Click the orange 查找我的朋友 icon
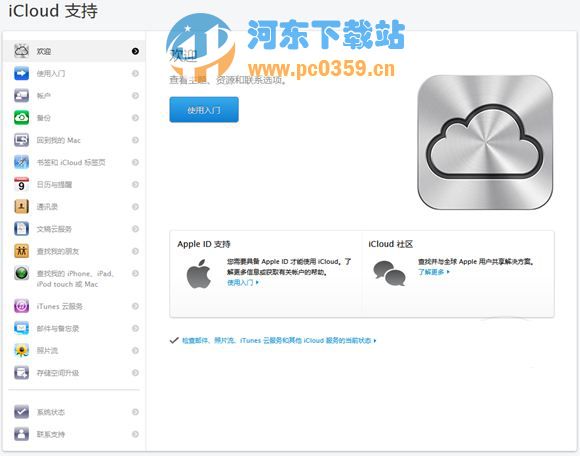The image size is (580, 456). (x=21, y=251)
